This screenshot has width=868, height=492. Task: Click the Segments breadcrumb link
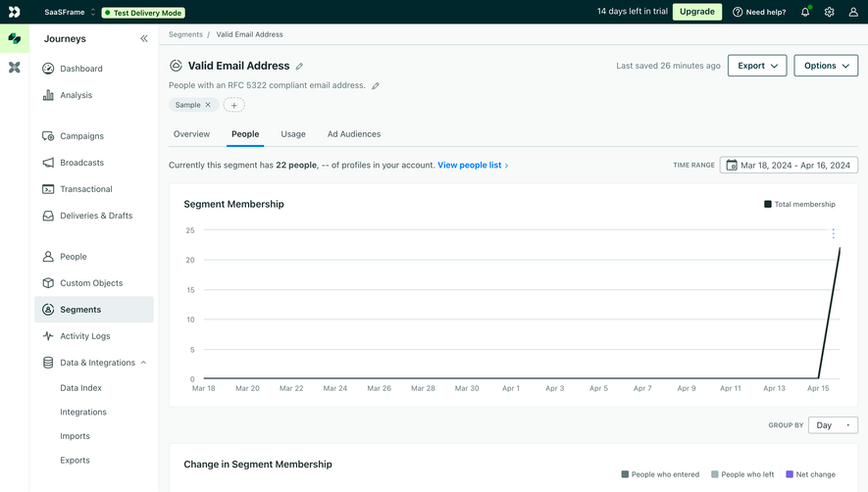point(185,34)
